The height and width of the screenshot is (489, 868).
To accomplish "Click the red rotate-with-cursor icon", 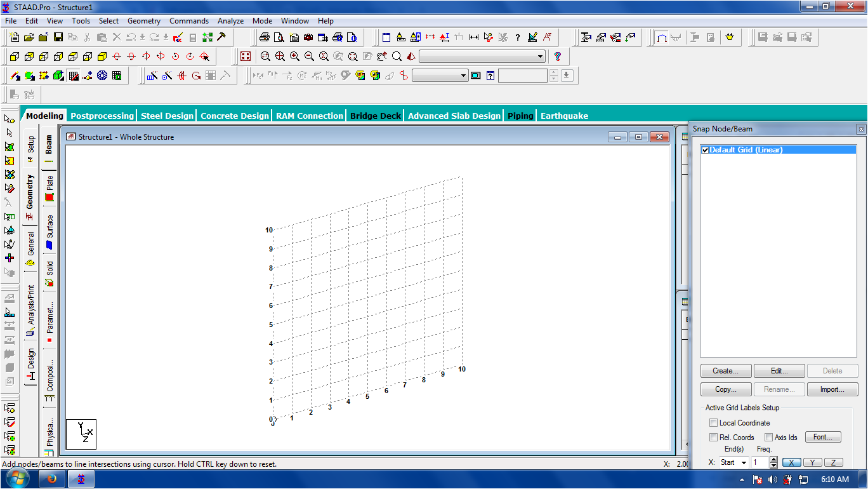I will pyautogui.click(x=204, y=57).
